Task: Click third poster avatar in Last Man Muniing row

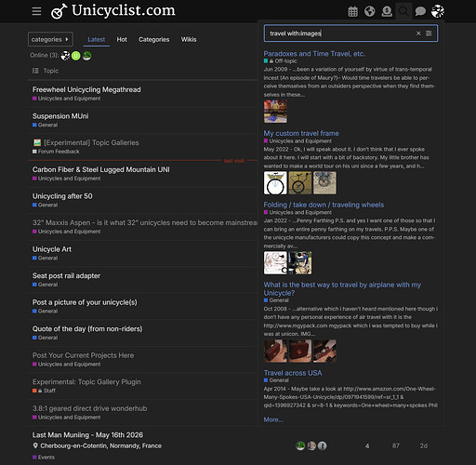Action: click(323, 445)
